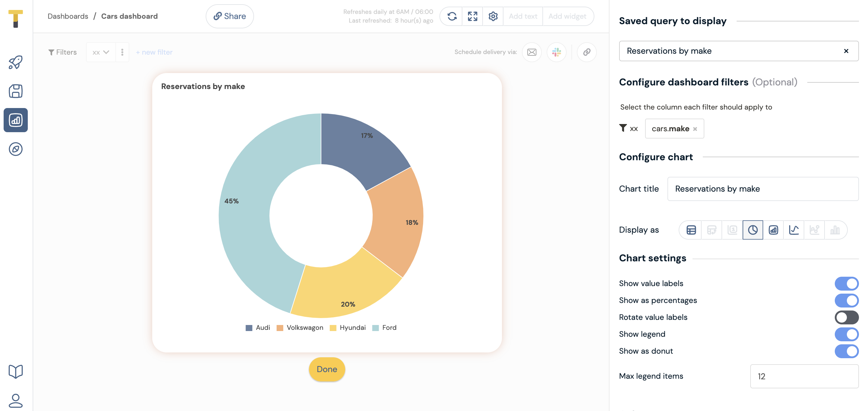Image resolution: width=868 pixels, height=411 pixels.
Task: Click the Share button
Action: pos(230,16)
